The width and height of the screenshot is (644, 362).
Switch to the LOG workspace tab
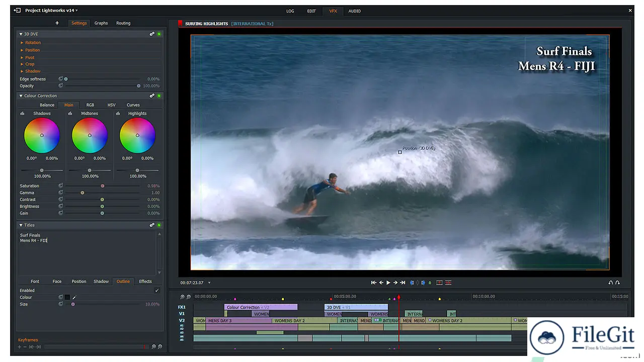(x=290, y=11)
